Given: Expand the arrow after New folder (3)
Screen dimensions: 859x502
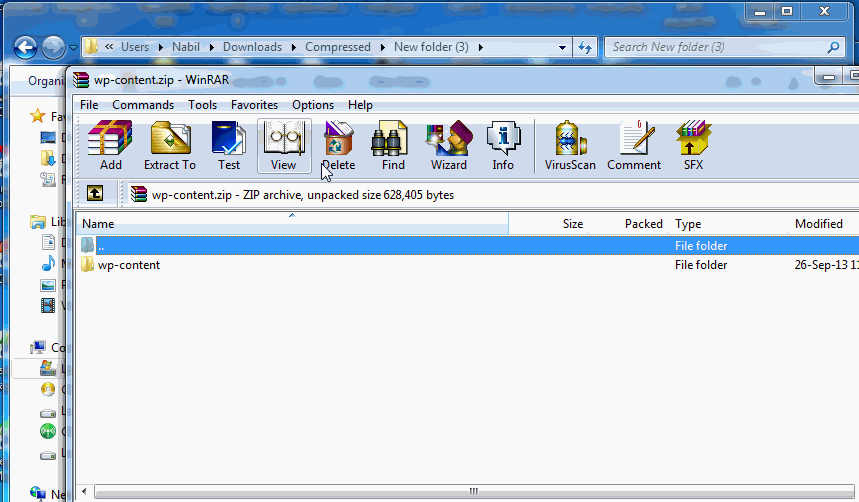Looking at the screenshot, I should pos(480,48).
